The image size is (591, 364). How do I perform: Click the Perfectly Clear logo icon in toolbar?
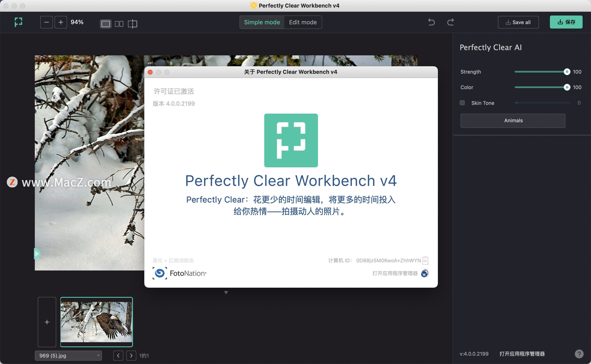click(x=18, y=22)
